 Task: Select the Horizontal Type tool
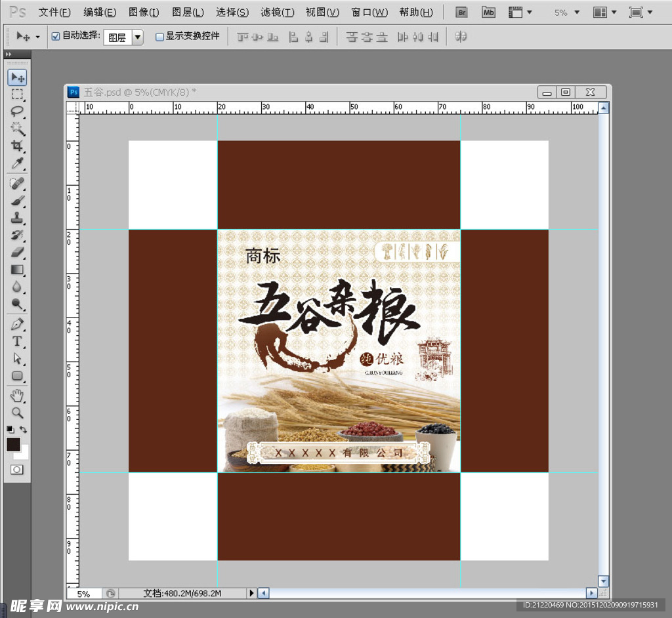pos(17,341)
